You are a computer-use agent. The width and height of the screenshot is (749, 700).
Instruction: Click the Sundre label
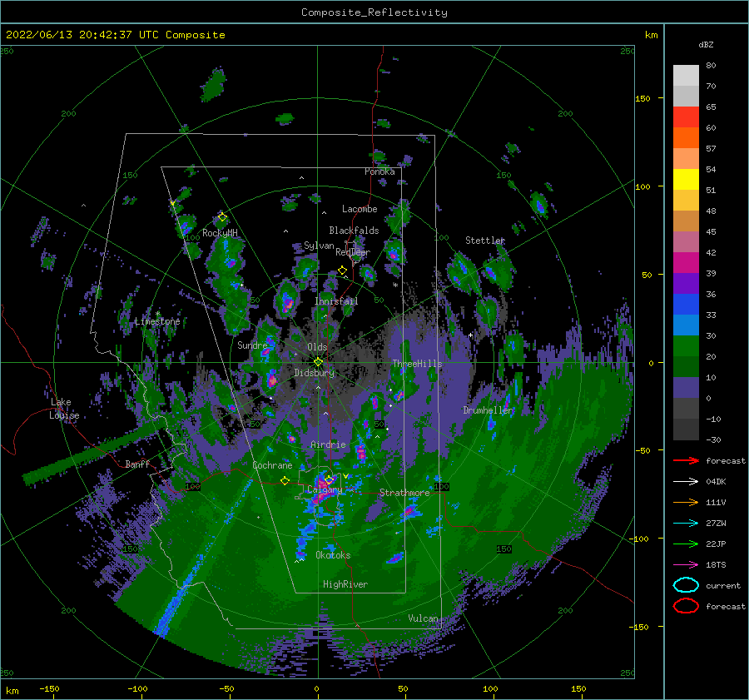pos(252,345)
